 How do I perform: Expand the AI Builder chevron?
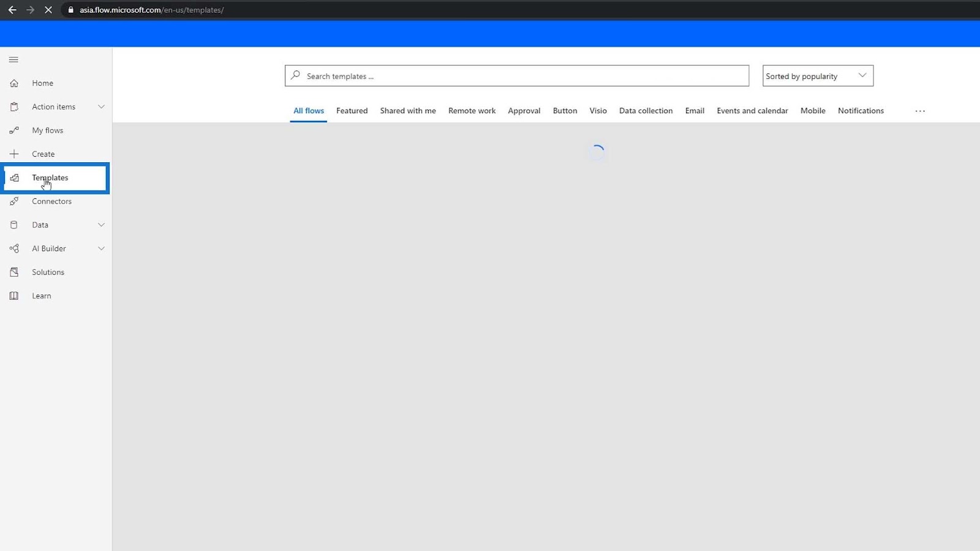[x=101, y=249]
